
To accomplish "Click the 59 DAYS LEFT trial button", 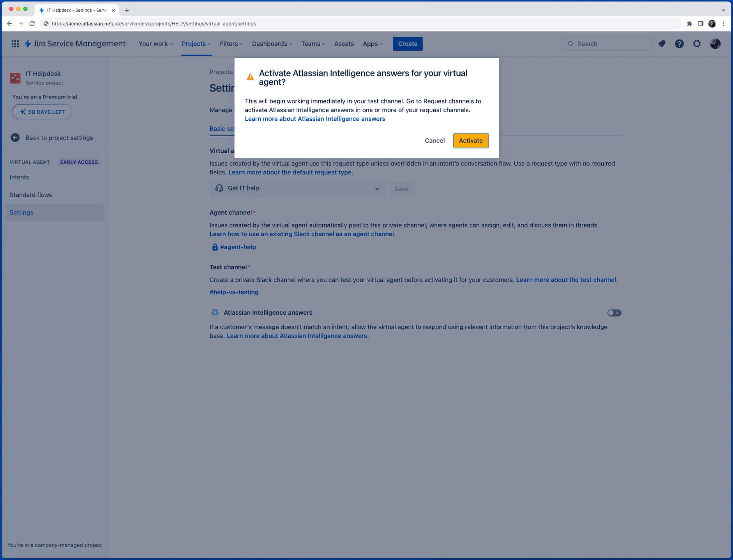I will pos(42,112).
